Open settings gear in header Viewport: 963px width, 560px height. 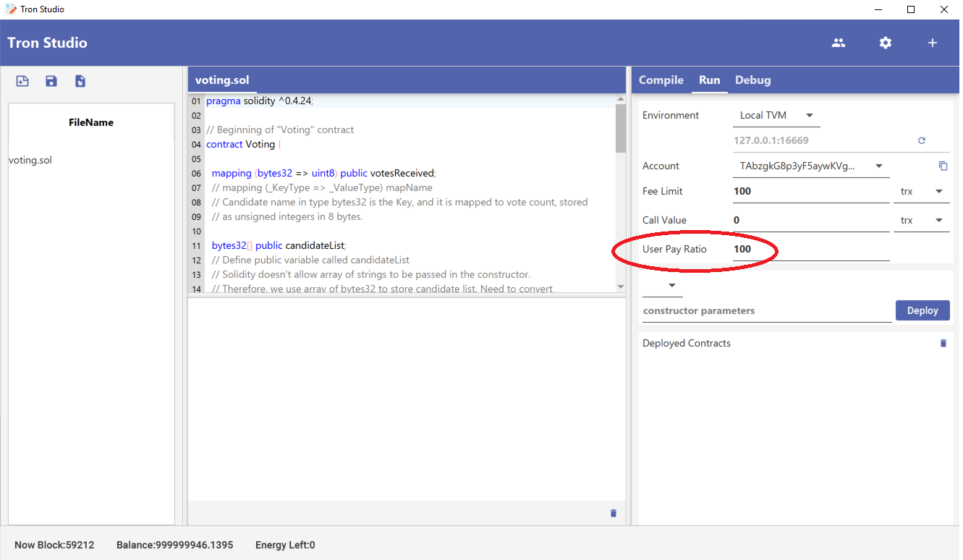tap(886, 43)
